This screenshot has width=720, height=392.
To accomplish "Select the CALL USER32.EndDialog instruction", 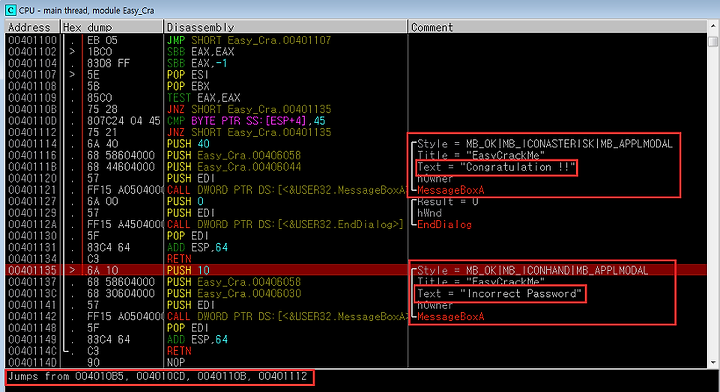I will pyautogui.click(x=285, y=224).
